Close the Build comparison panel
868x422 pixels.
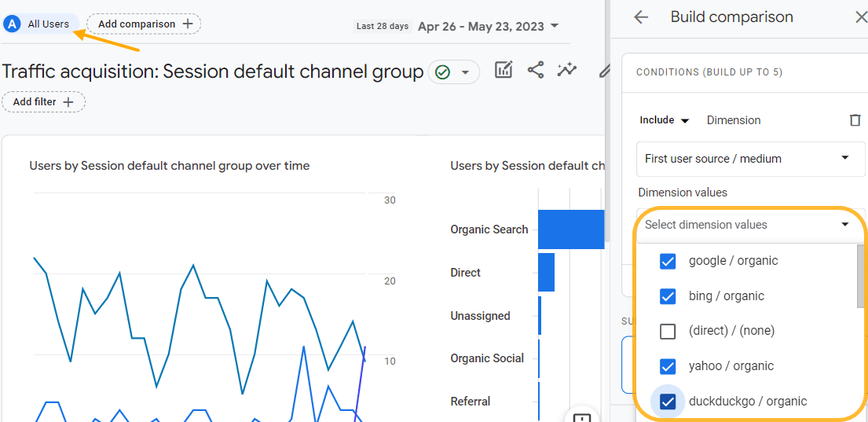point(860,17)
